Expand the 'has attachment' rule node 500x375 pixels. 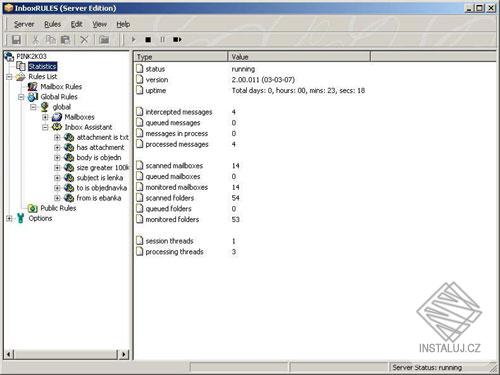(x=57, y=148)
